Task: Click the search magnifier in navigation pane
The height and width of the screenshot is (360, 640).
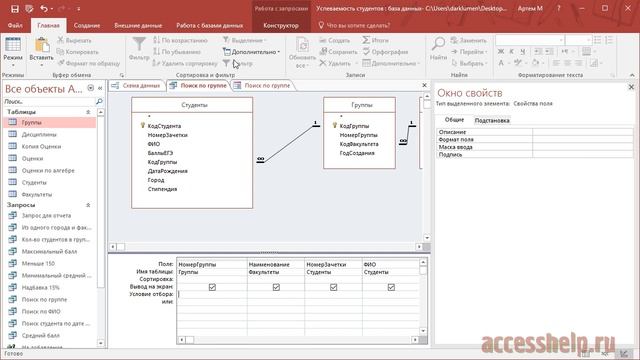Action: tap(99, 101)
